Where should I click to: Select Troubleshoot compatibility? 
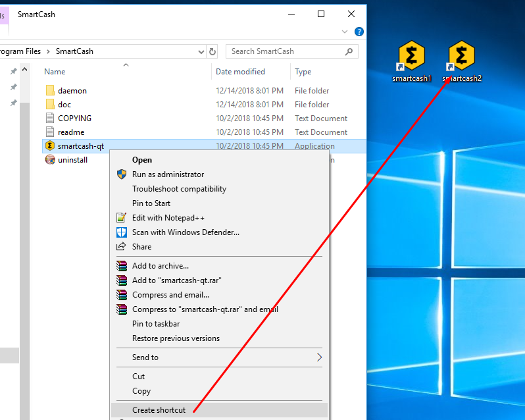click(x=179, y=189)
